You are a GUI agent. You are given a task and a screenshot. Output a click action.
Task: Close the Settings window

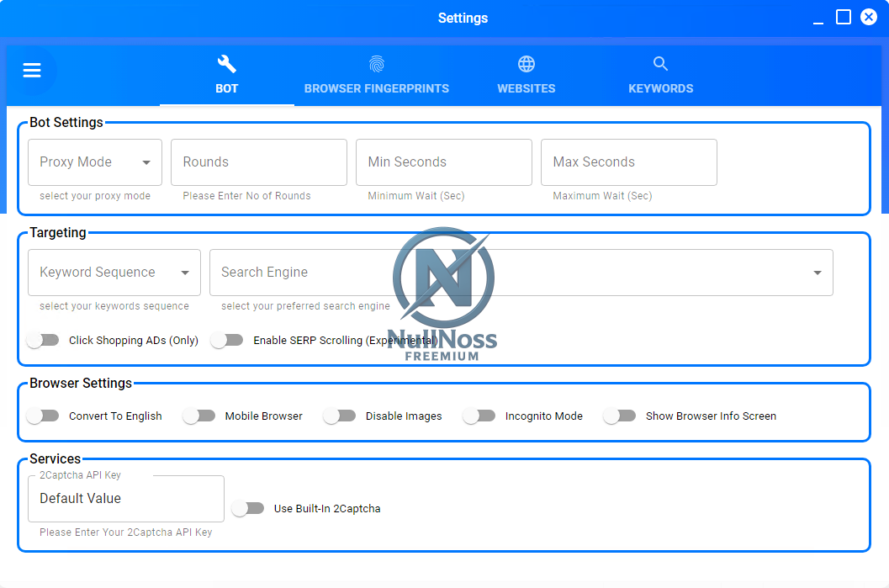(869, 18)
